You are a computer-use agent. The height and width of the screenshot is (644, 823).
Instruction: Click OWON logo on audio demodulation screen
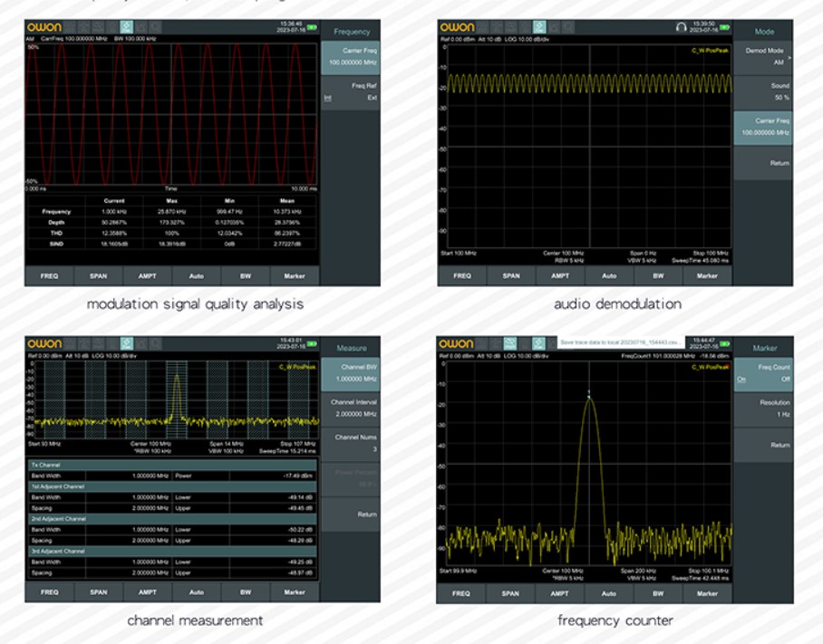tap(457, 27)
